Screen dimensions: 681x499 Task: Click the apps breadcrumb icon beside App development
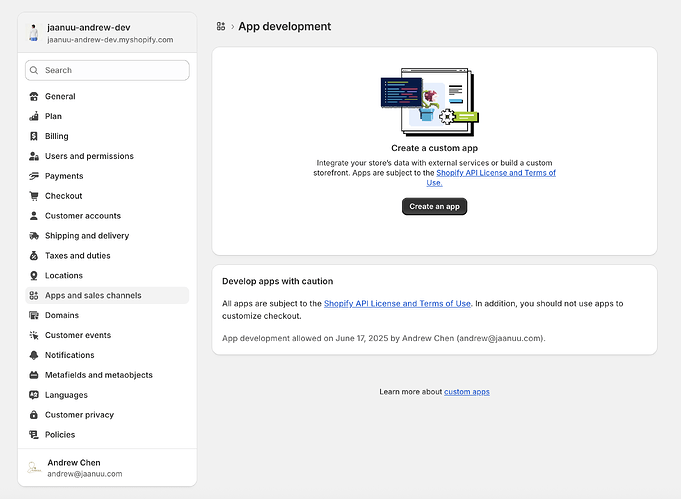(221, 26)
